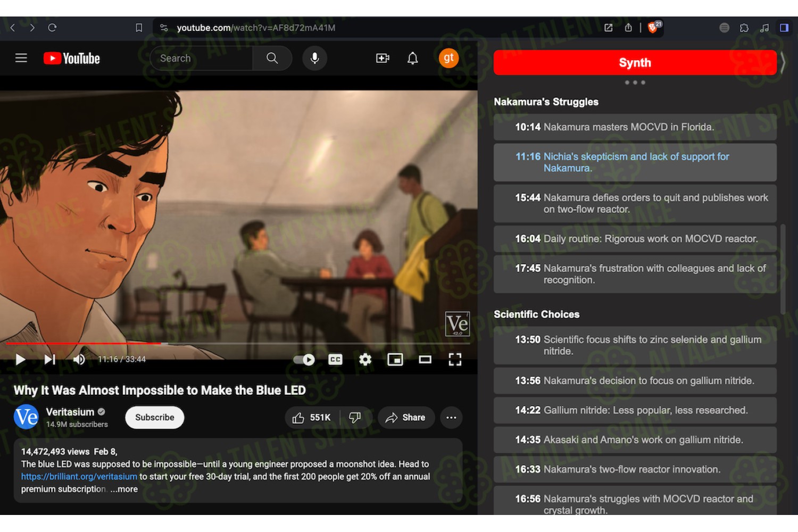Image resolution: width=798 pixels, height=532 pixels.
Task: Click the Nakamura's Struggles heading
Action: pos(546,102)
